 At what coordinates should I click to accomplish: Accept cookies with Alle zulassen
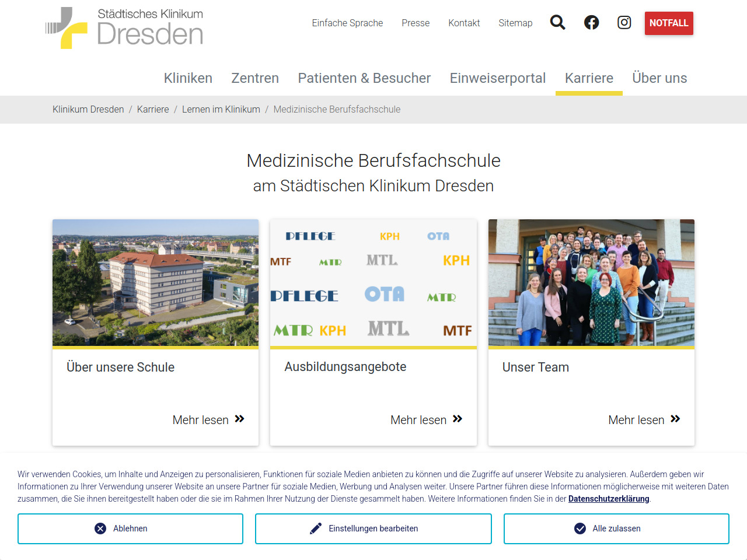(616, 528)
